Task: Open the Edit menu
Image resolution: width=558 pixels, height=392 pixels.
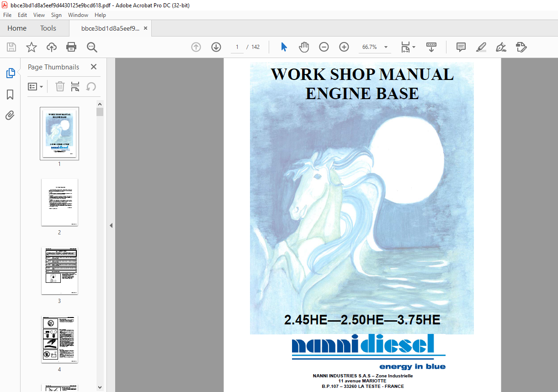Action: point(22,15)
